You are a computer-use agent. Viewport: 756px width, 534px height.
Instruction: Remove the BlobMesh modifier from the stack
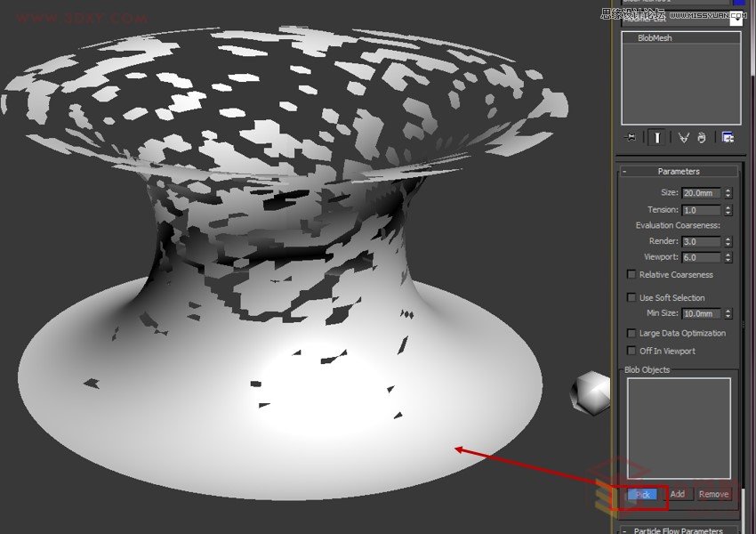click(x=702, y=136)
